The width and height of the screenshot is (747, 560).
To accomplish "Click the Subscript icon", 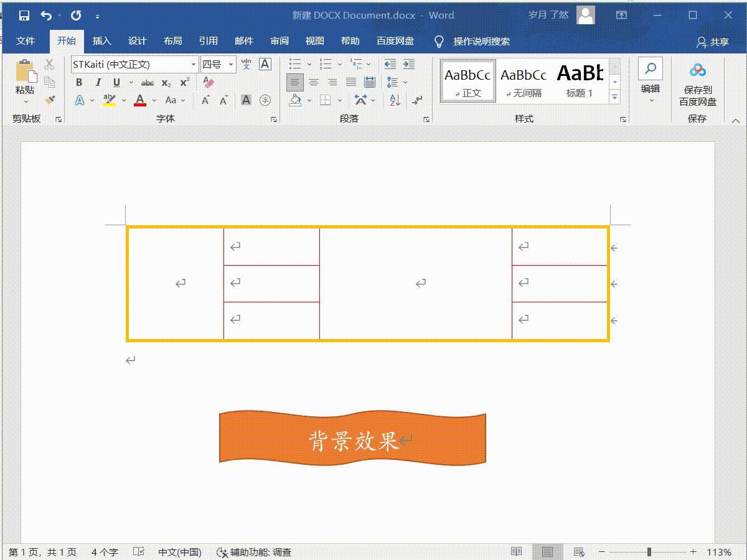I will pos(166,82).
